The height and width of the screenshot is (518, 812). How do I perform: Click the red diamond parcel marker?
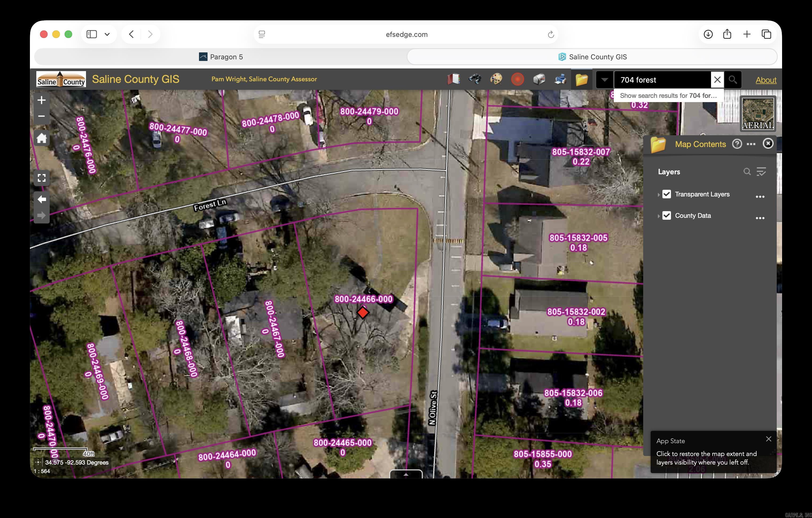point(363,312)
